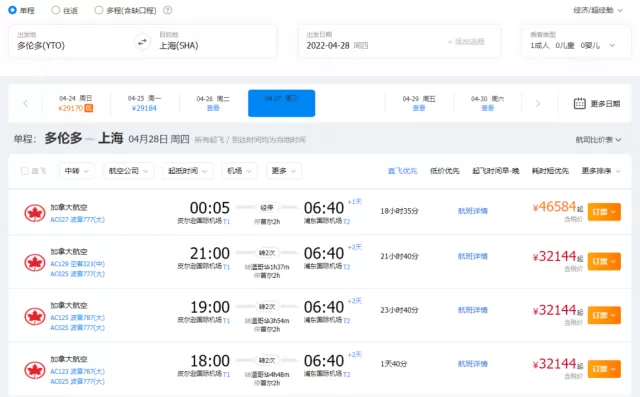The width and height of the screenshot is (640, 397).
Task: Click flight number AC125 link
Action: 78,317
